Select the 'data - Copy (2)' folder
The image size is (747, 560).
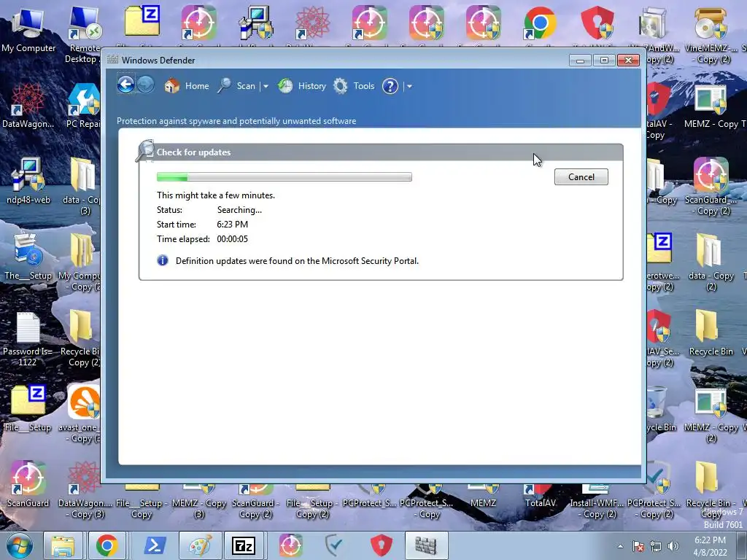tap(711, 262)
